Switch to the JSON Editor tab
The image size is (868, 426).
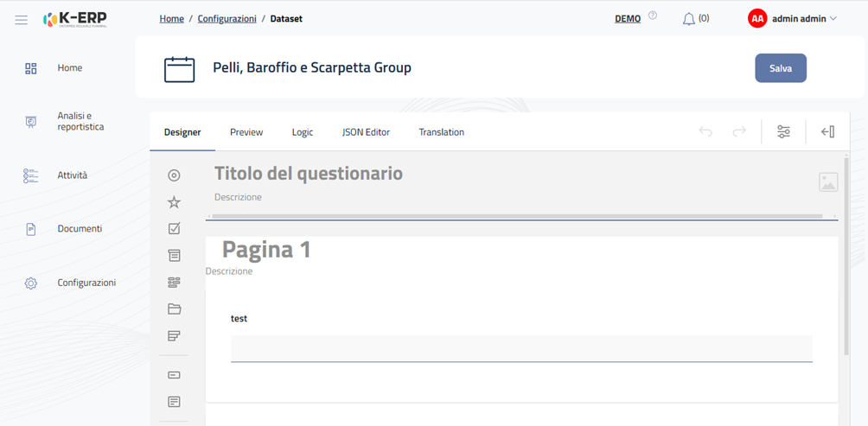point(366,132)
